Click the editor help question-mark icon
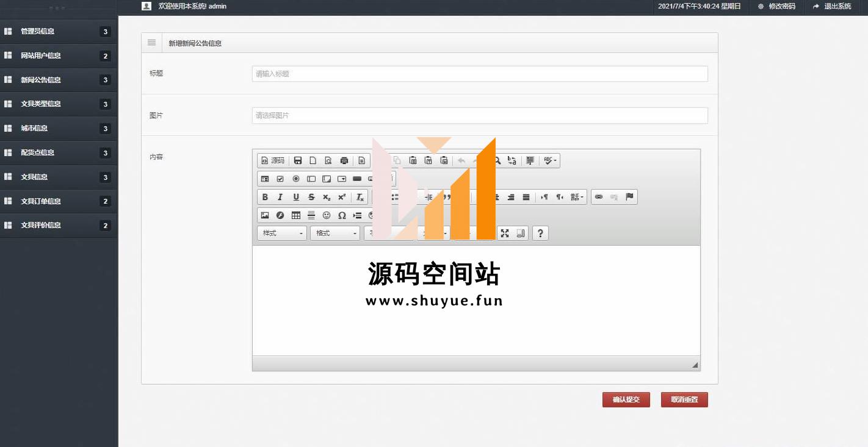This screenshot has height=447, width=868. pos(540,233)
